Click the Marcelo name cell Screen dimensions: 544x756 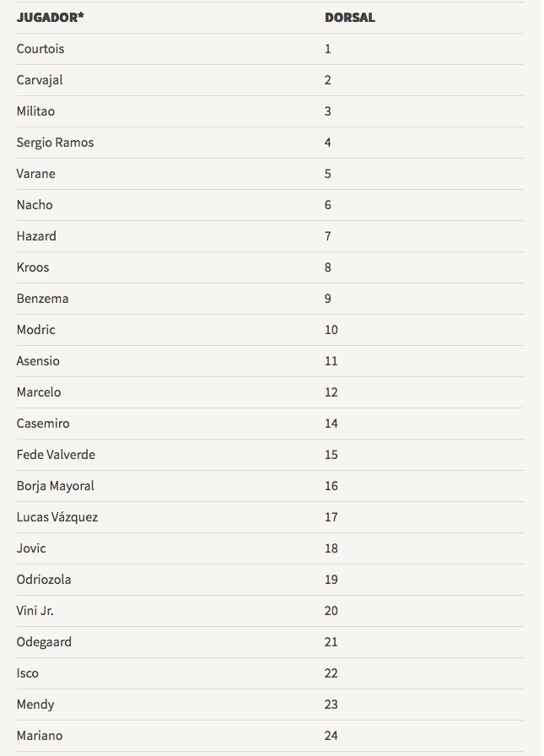39,392
